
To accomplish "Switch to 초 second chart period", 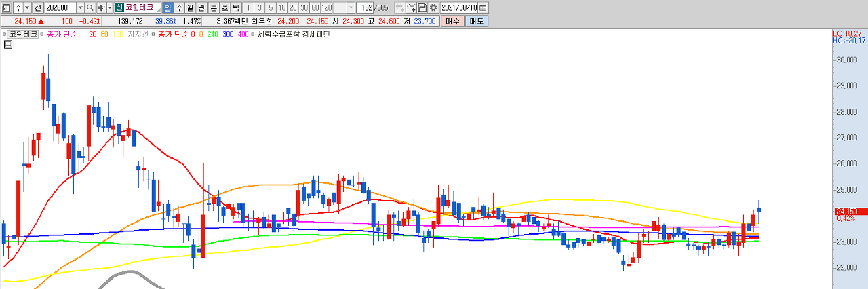I will coord(225,7).
